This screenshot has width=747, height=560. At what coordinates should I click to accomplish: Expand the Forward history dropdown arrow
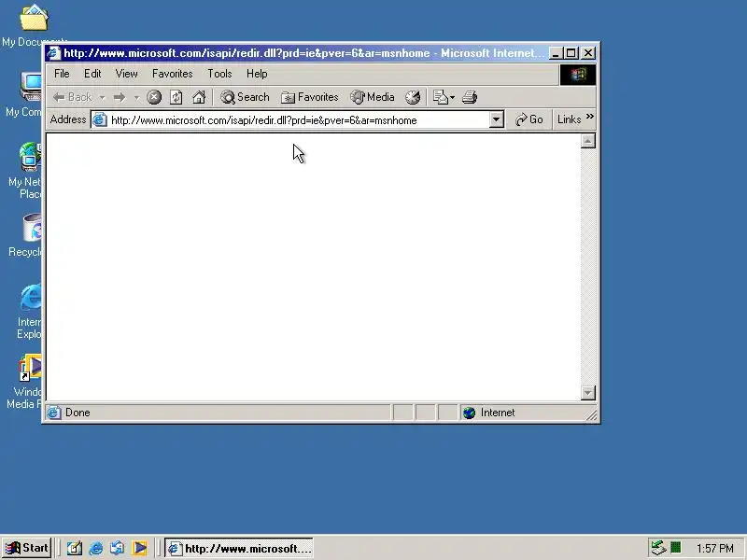(x=136, y=98)
